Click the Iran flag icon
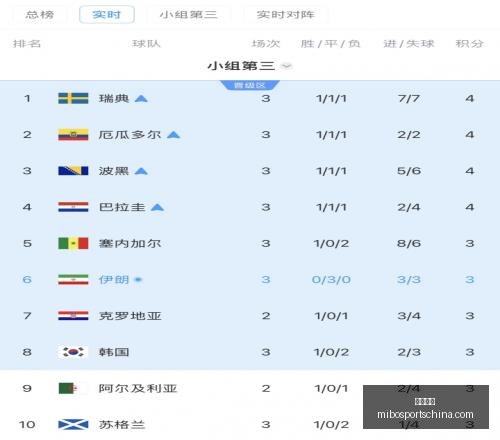Viewport: 500px width, 440px height. 73,279
